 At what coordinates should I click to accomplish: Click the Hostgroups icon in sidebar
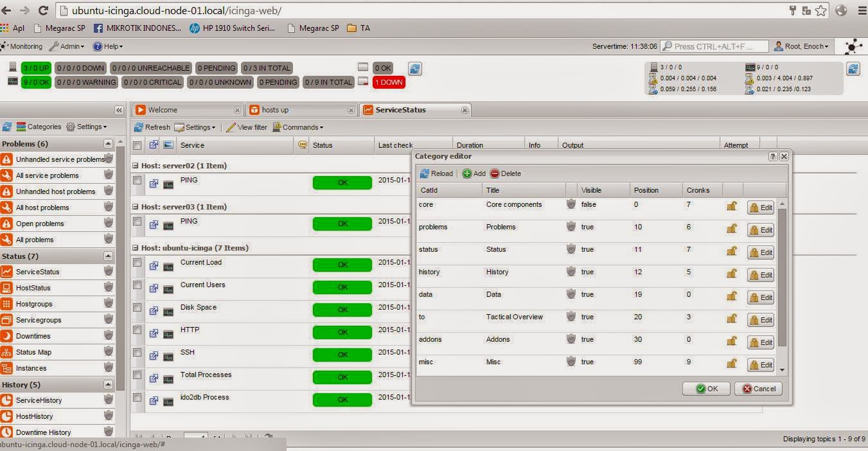tap(6, 304)
